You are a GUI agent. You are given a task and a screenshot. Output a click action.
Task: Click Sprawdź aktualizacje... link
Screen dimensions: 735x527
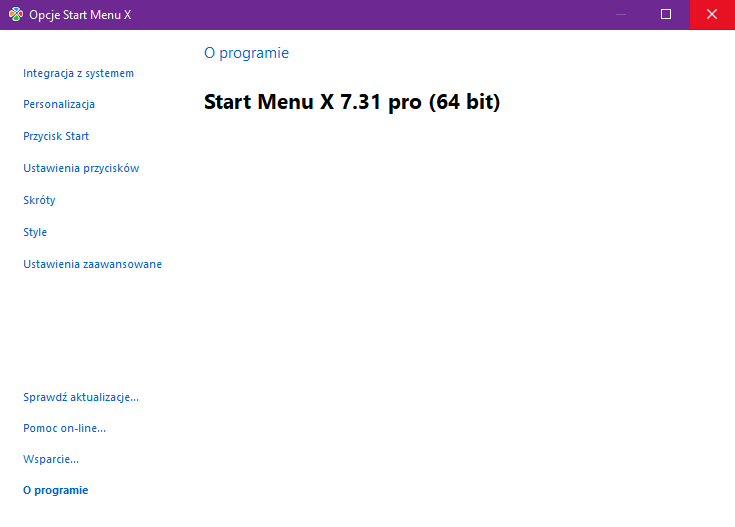point(81,397)
